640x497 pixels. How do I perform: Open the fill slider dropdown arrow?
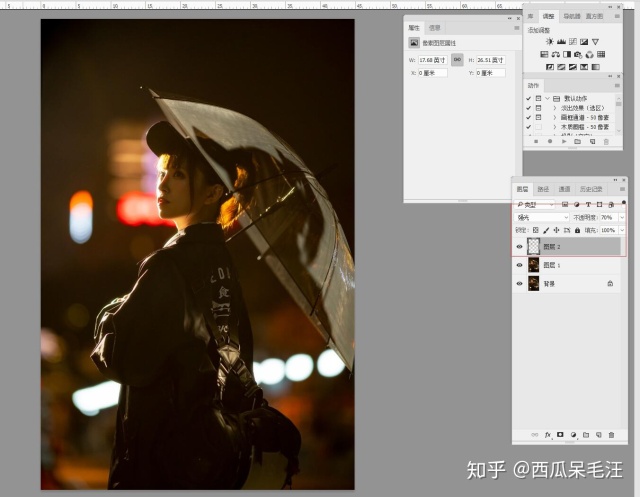[x=622, y=230]
